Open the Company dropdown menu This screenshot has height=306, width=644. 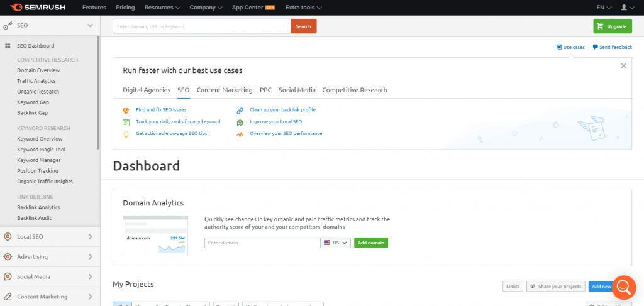pos(206,8)
